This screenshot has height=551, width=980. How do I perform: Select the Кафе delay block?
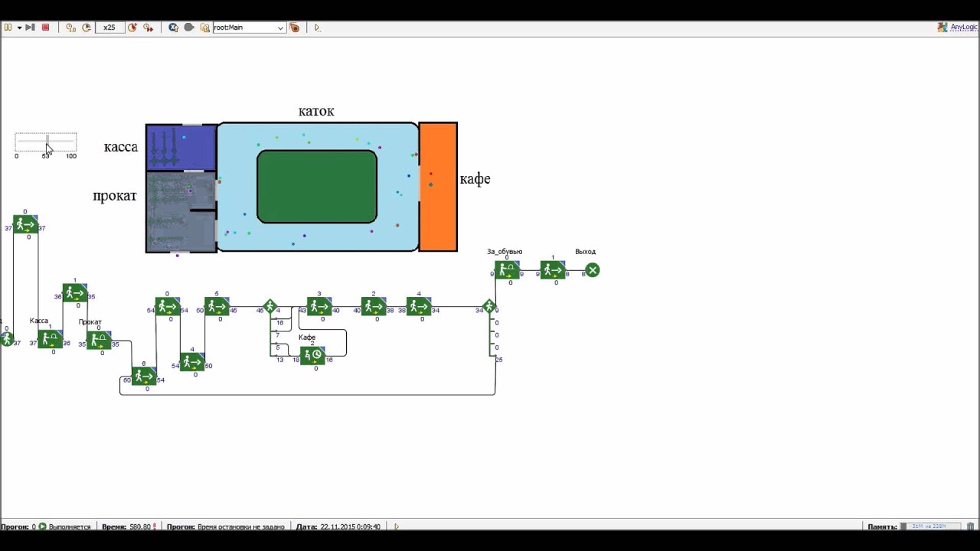coord(312,356)
